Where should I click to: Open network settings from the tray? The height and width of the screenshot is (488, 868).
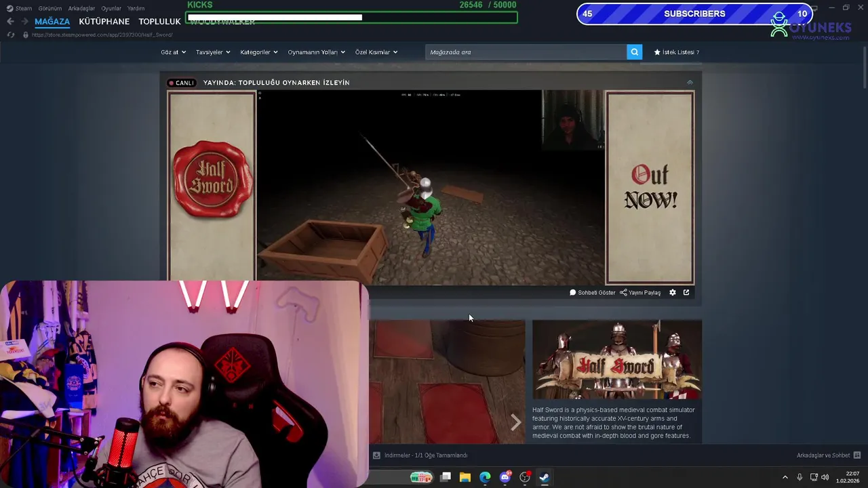814,477
